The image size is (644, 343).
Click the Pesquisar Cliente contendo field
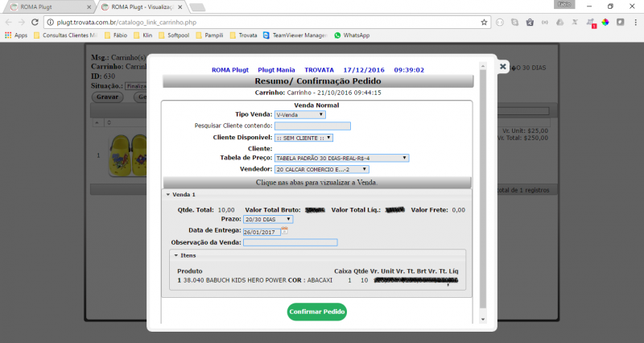(x=312, y=126)
